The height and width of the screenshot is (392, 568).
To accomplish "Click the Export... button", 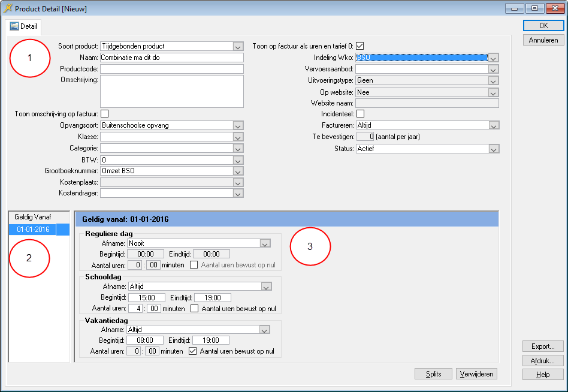I will click(x=543, y=346).
